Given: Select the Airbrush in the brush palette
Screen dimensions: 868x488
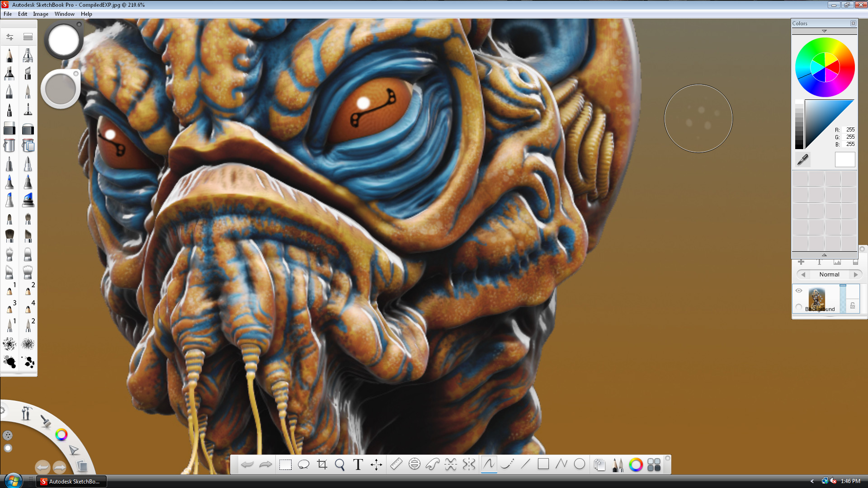Looking at the screenshot, I should (x=28, y=56).
